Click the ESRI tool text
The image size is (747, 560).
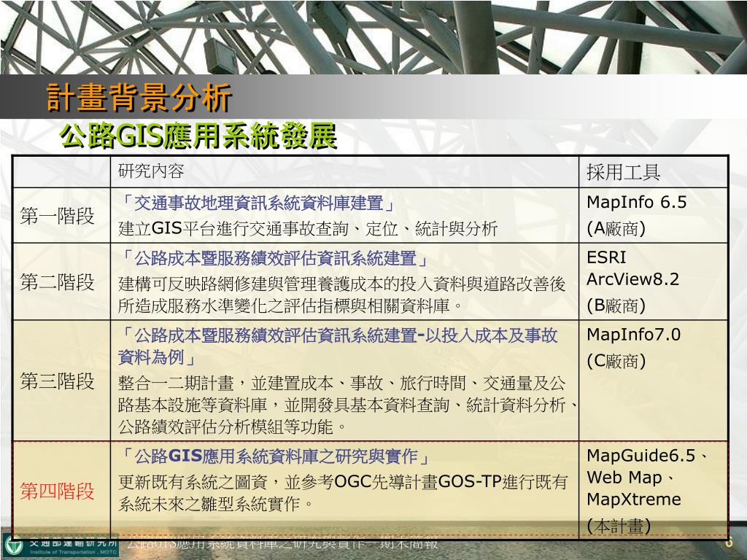[x=606, y=257]
